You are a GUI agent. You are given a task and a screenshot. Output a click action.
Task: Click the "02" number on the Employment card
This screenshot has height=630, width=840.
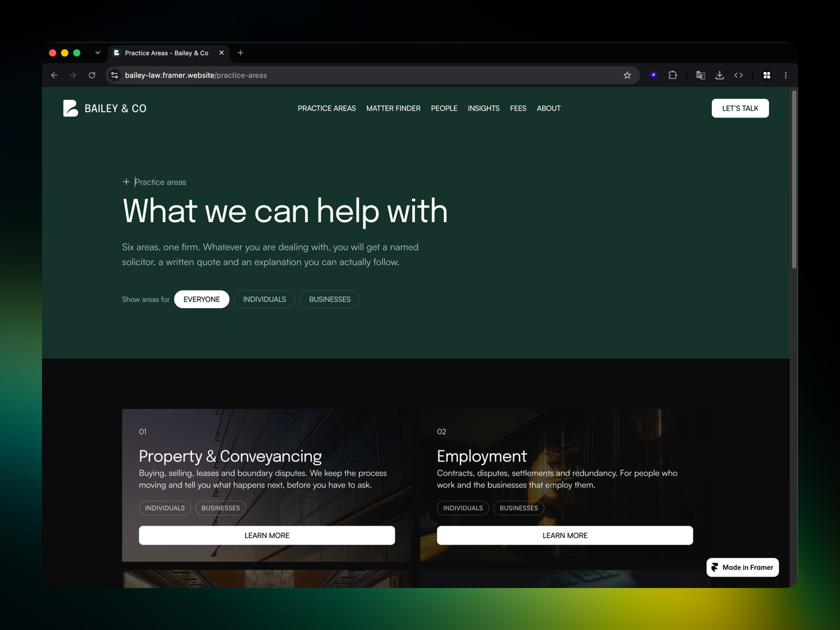(x=442, y=432)
